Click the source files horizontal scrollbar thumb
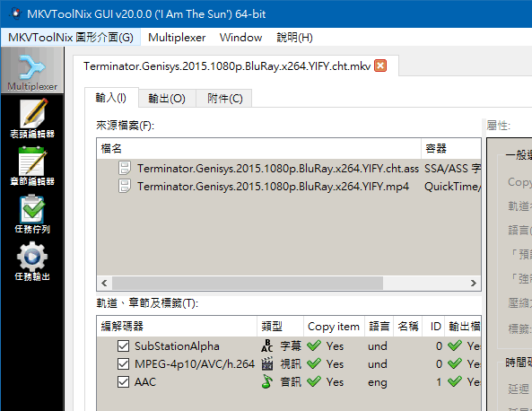This screenshot has height=411, width=532. [x=248, y=283]
